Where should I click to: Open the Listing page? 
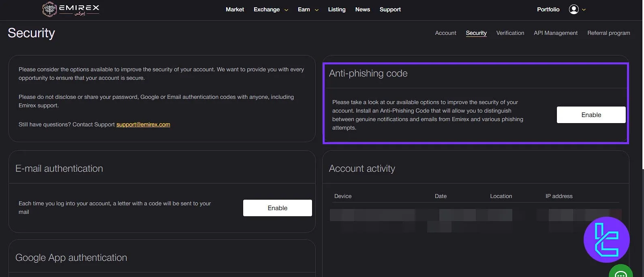click(x=337, y=9)
